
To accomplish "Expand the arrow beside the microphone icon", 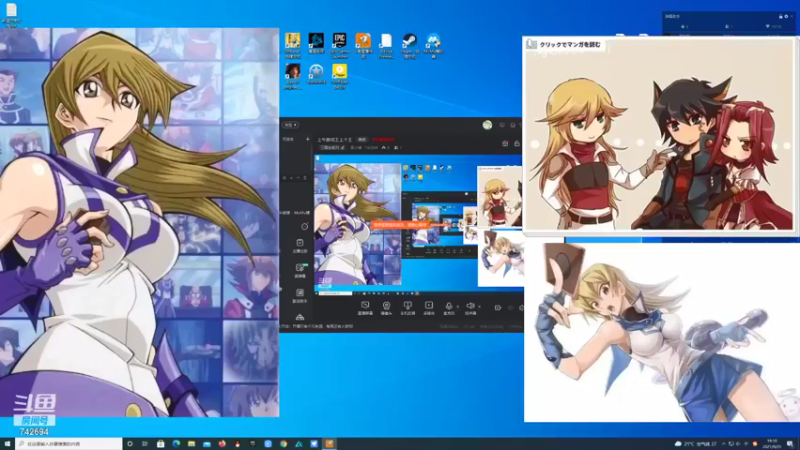I will tap(458, 307).
